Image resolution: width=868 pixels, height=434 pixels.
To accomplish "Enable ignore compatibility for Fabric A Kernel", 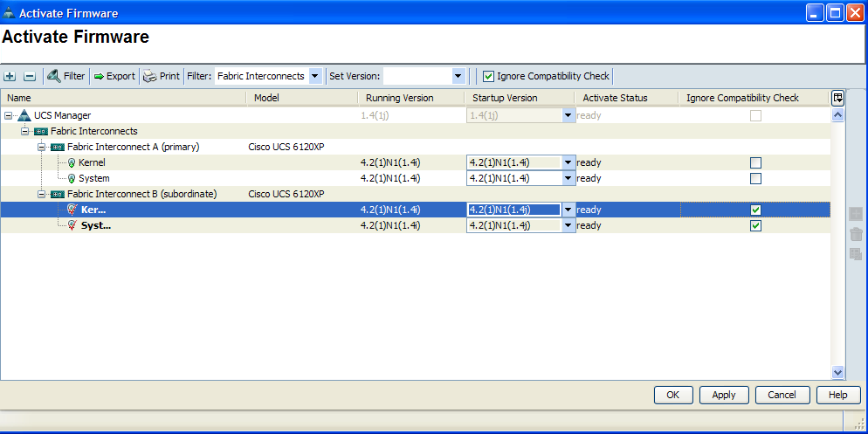I will (755, 162).
